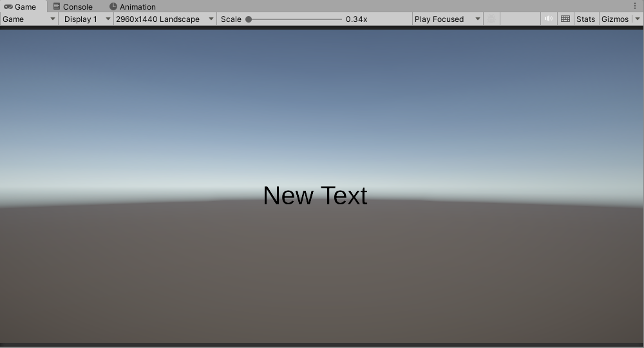
Task: Click the Scale slider handle
Action: coord(249,19)
